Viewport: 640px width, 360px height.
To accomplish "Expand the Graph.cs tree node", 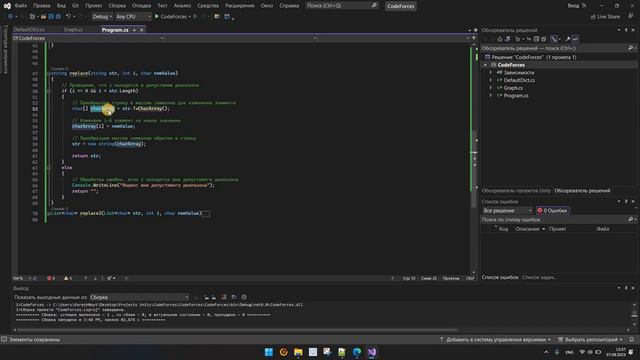I will pyautogui.click(x=491, y=88).
